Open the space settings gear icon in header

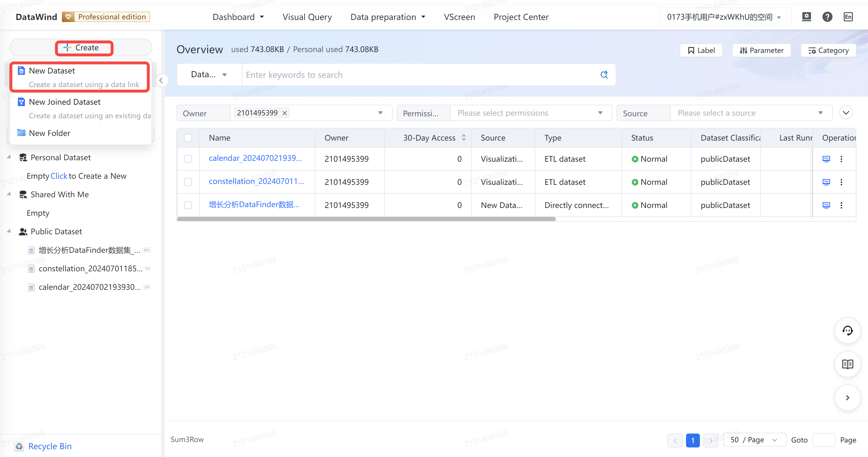pos(806,16)
